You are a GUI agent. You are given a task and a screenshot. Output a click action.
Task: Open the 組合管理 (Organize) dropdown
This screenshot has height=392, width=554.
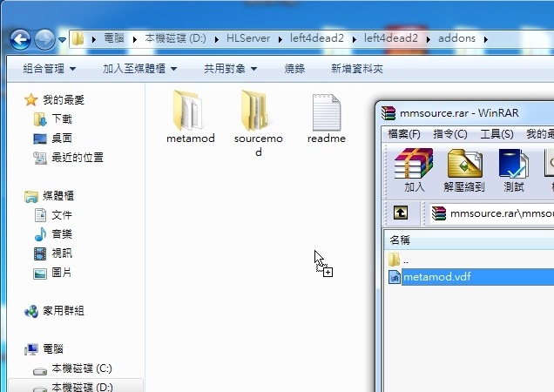(x=49, y=68)
